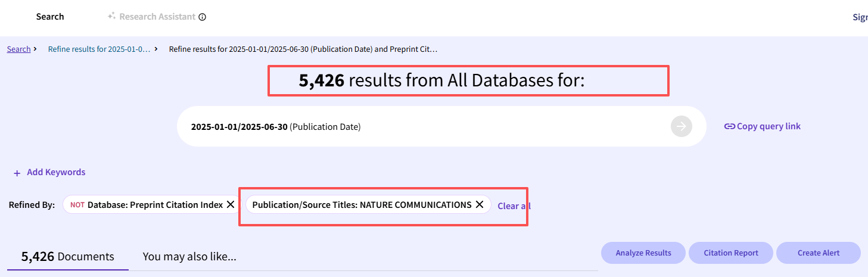Click the partially visible Sign in link

click(860, 17)
